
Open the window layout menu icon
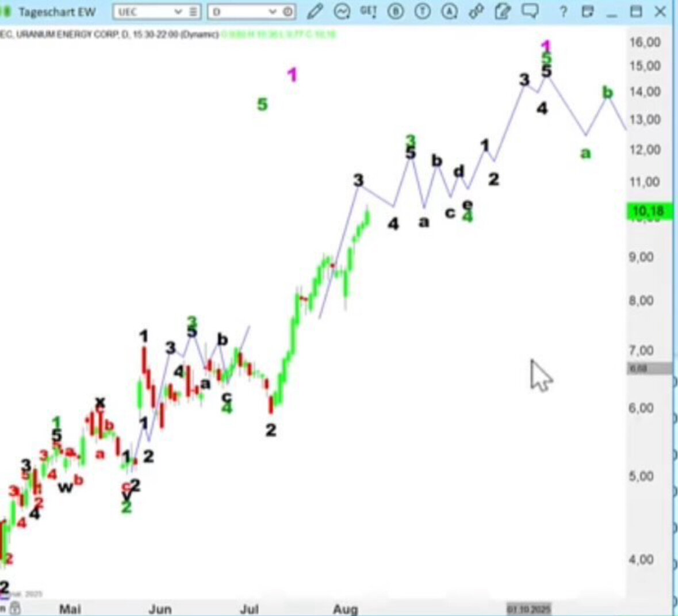587,12
